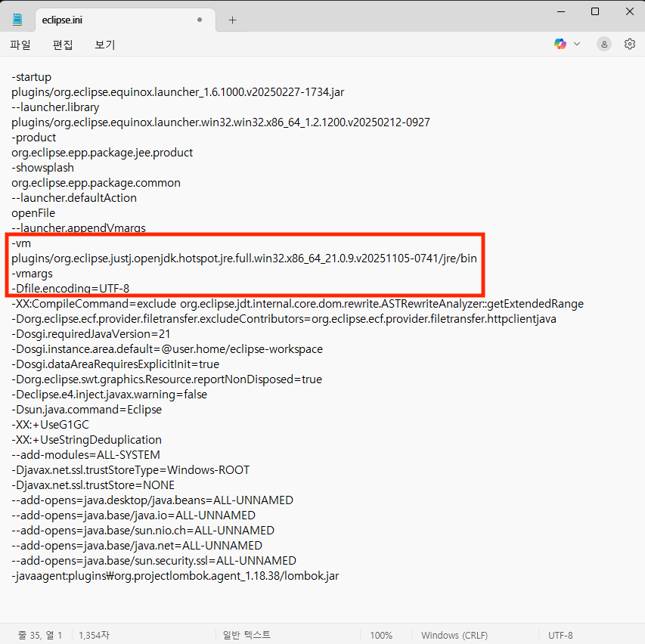This screenshot has height=644, width=645.
Task: Open the 파일 menu
Action: coord(20,45)
